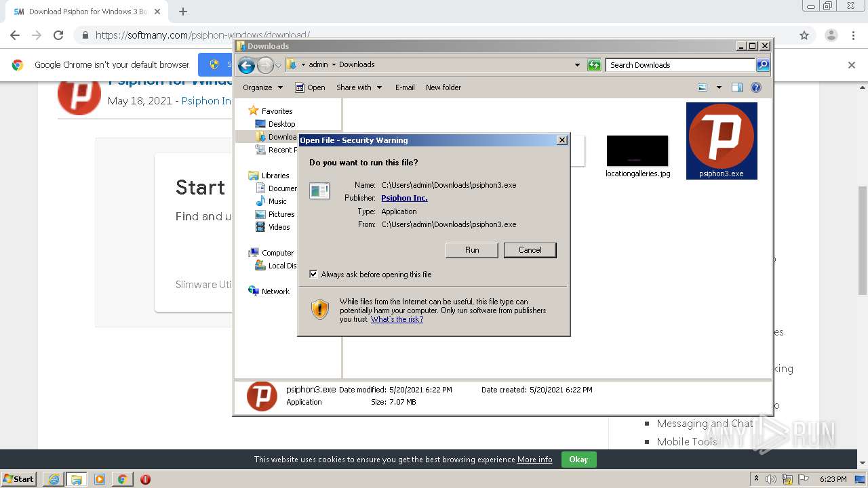Go forward in Downloads explorer window
This screenshot has width=868, height=488.
(265, 65)
